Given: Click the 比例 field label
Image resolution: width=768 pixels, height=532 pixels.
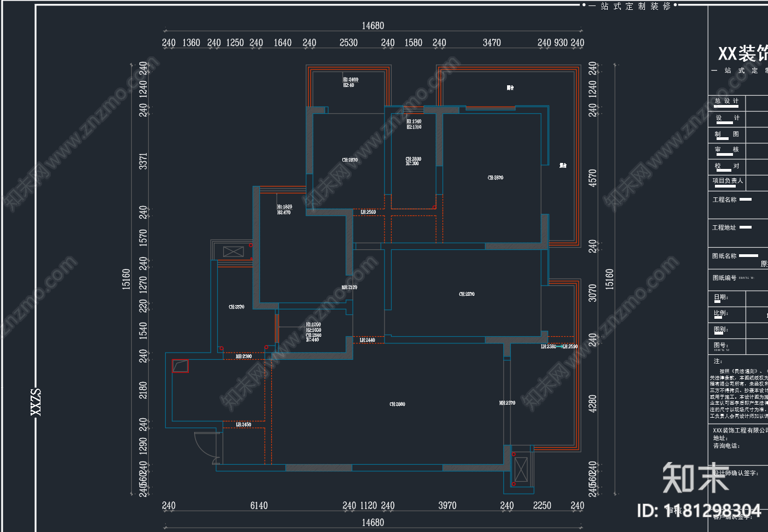Looking at the screenshot, I should click(721, 313).
